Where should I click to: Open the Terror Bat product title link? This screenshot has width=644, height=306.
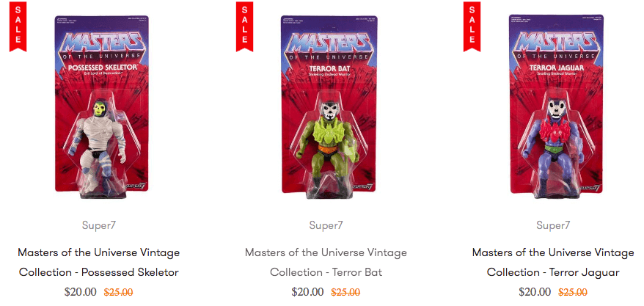(326, 262)
